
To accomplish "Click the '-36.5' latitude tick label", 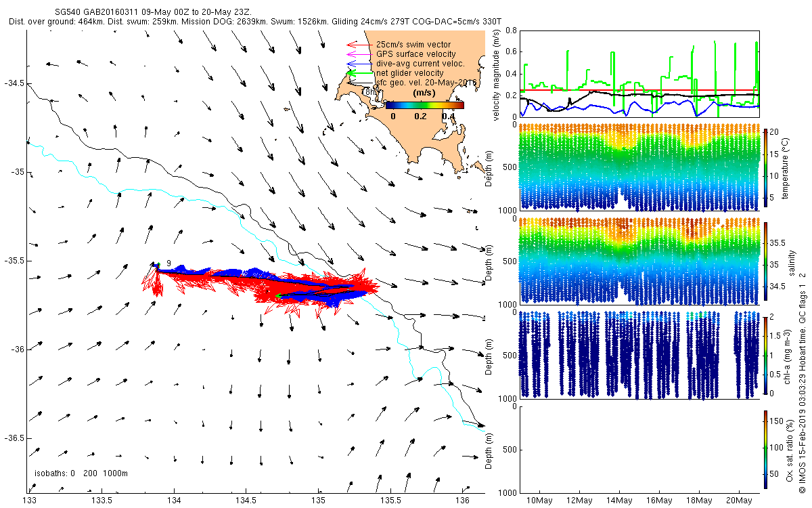I will click(14, 438).
